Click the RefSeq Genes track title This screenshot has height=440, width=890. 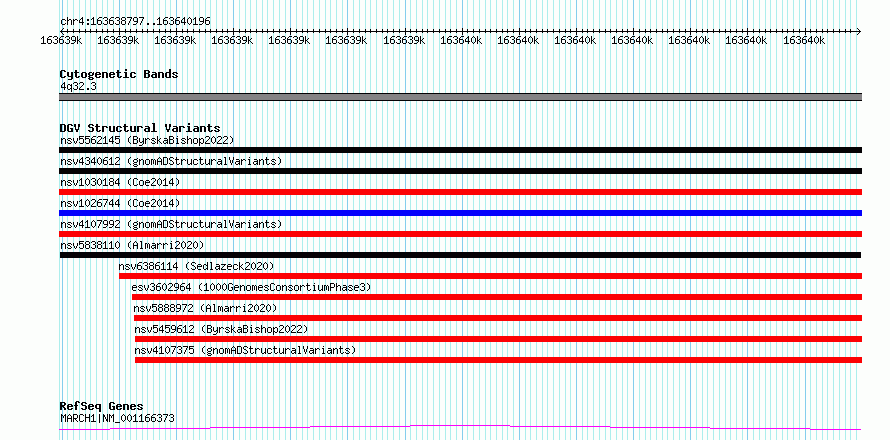(101, 406)
